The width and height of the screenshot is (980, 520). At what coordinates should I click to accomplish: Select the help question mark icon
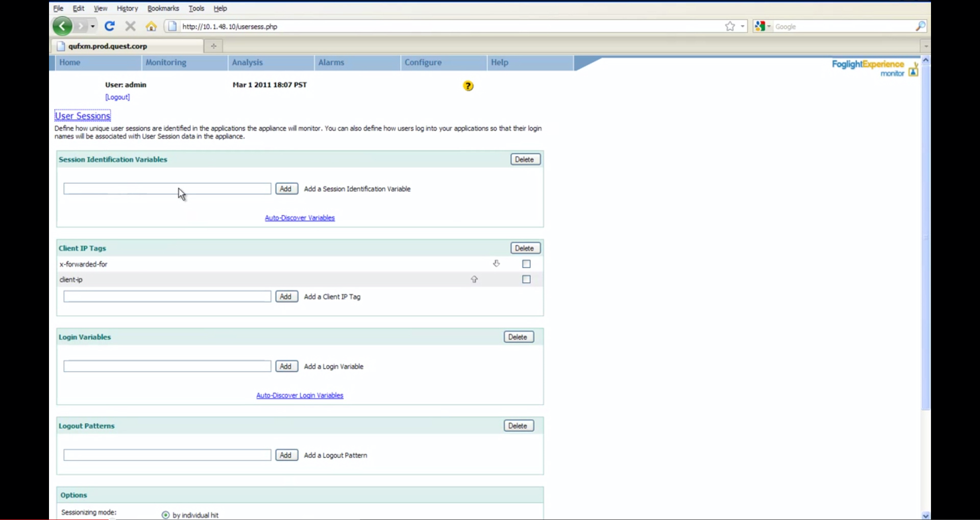[x=468, y=86]
